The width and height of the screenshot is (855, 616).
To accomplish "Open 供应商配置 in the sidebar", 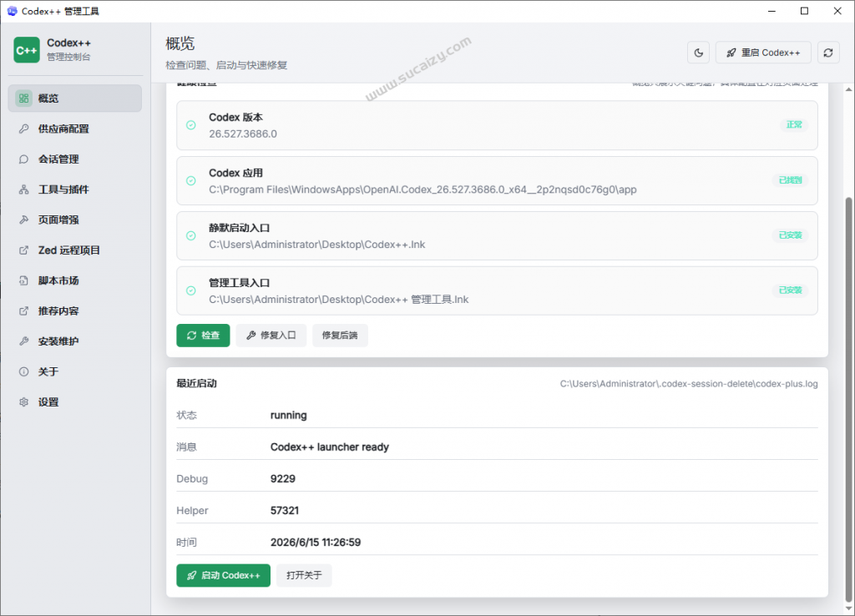I will tap(74, 129).
